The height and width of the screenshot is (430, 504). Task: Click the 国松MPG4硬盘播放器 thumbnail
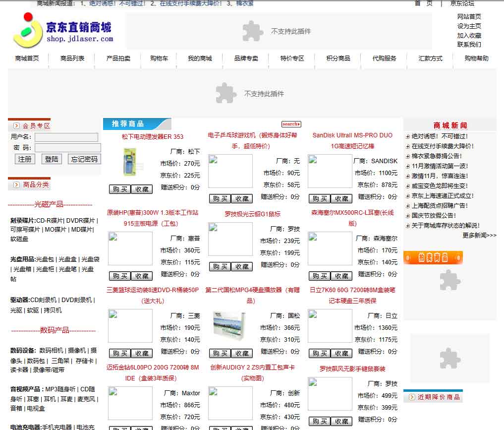click(229, 326)
